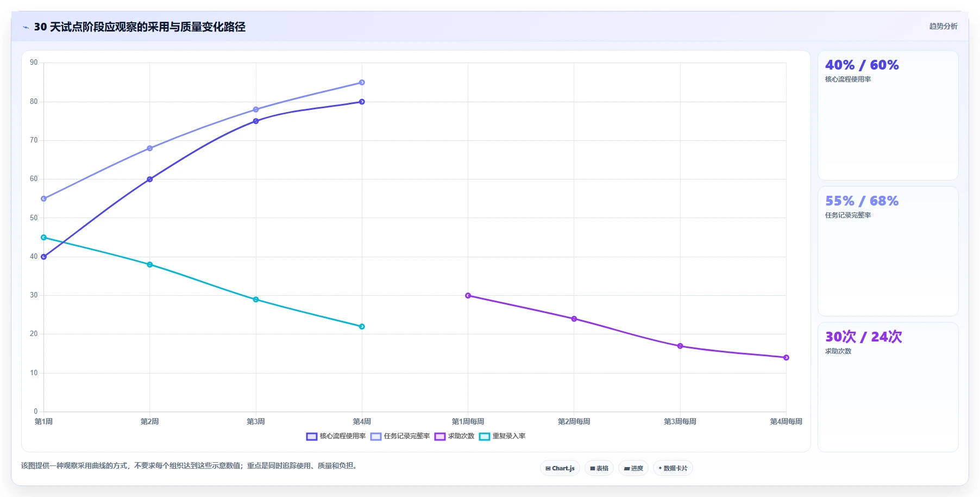This screenshot has width=980, height=497.
Task: Toggle 求助次数 legend swatch
Action: point(440,437)
